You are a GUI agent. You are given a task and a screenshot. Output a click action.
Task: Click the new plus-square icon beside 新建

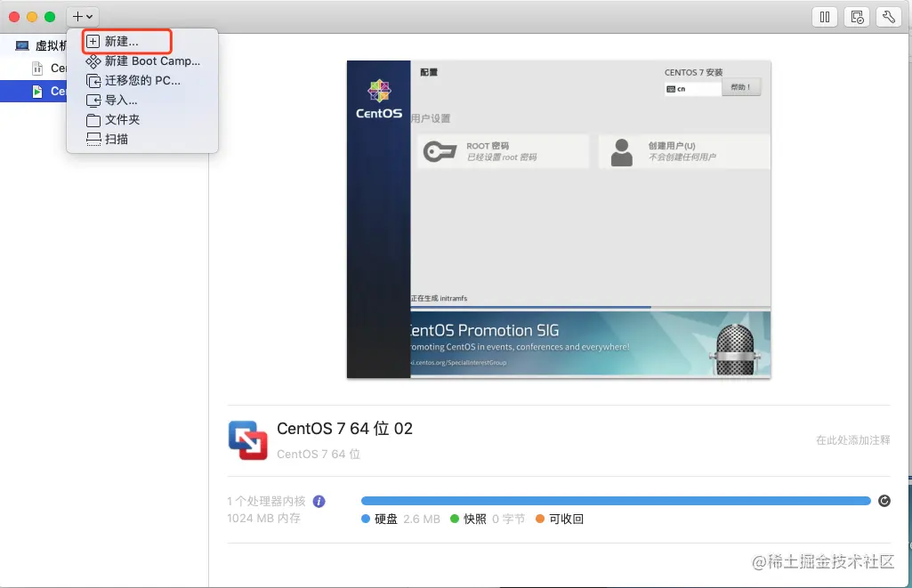point(93,41)
